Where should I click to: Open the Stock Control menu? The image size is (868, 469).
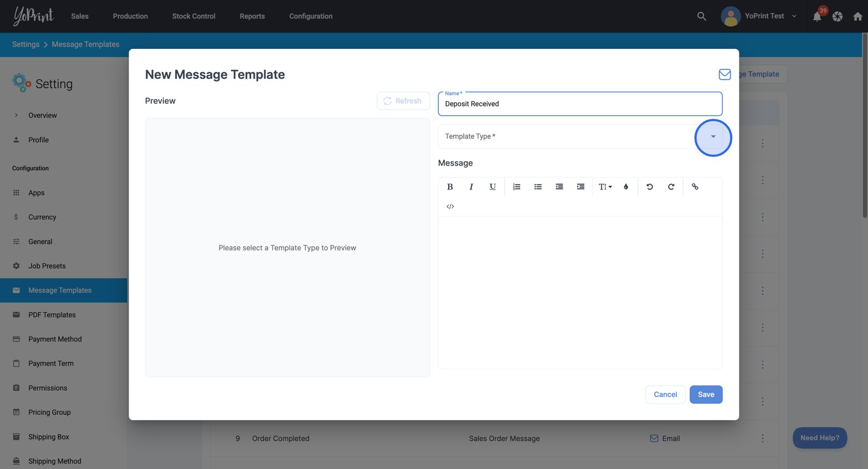[194, 16]
